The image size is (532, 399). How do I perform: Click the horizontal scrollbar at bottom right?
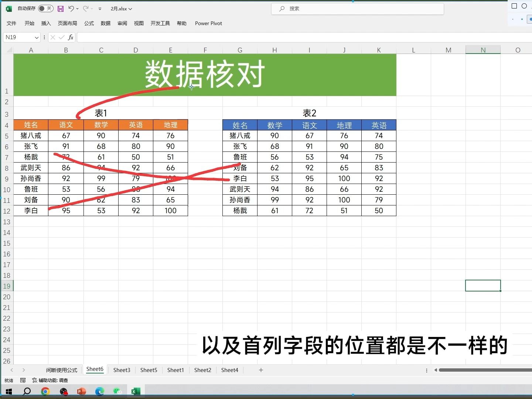[x=484, y=370]
